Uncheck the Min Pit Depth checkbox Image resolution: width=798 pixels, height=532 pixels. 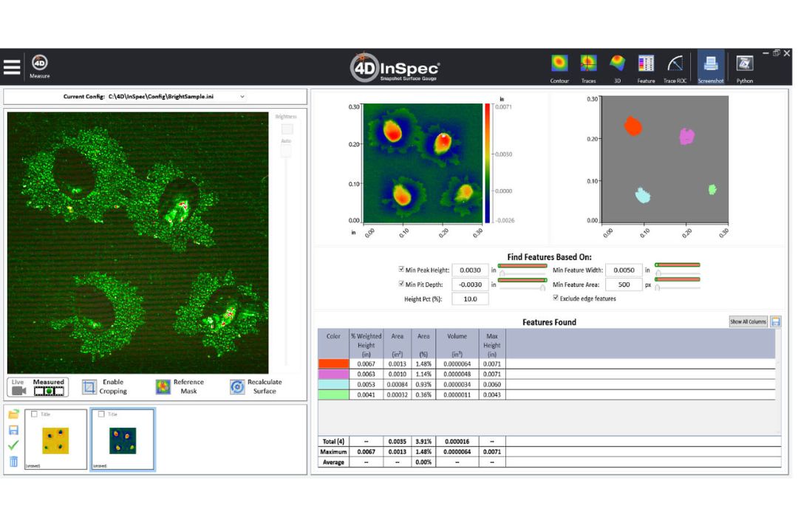click(401, 284)
